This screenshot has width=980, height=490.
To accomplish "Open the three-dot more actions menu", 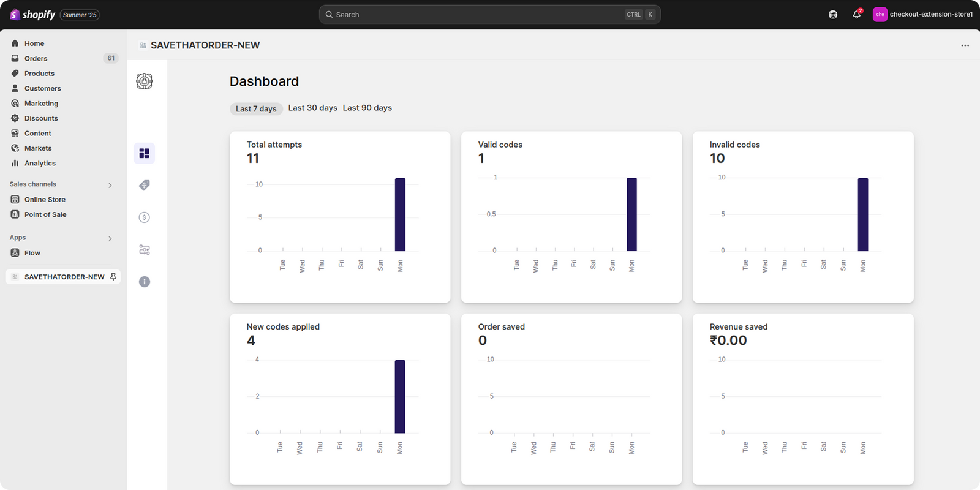I will (x=965, y=45).
